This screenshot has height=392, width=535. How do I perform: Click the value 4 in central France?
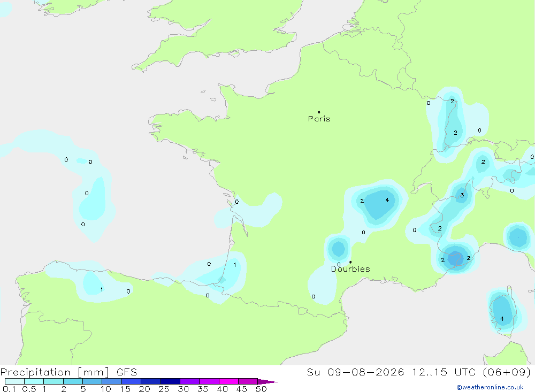tap(387, 200)
